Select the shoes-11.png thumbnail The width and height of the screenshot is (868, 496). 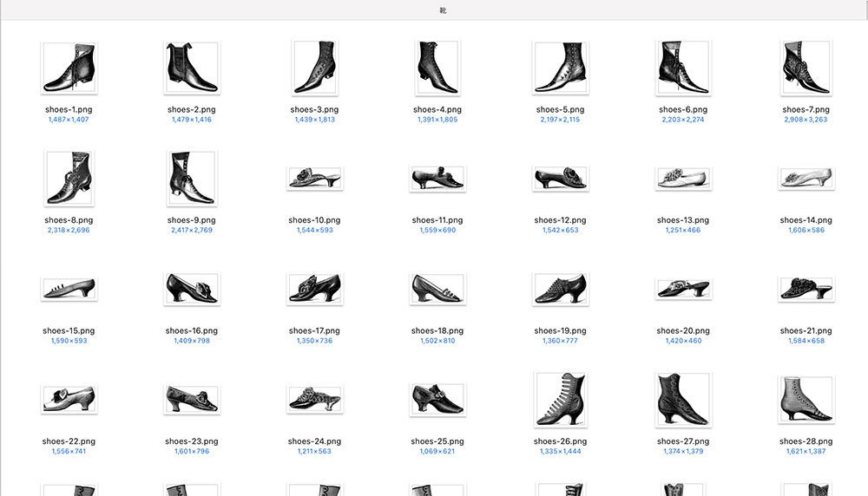tap(437, 178)
